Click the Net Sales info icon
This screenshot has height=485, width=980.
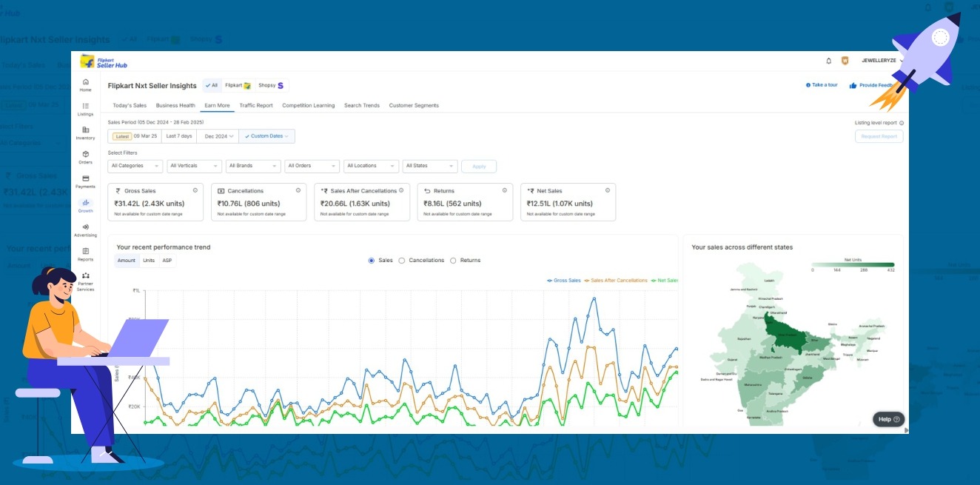[608, 190]
